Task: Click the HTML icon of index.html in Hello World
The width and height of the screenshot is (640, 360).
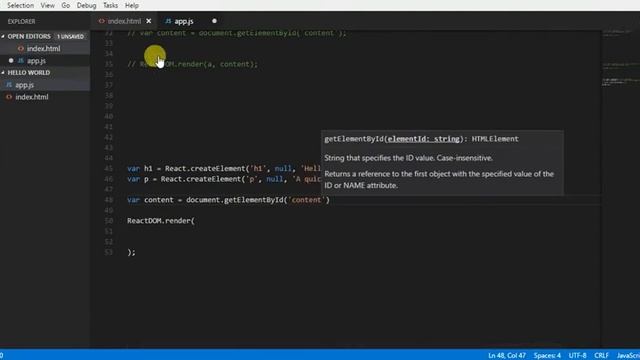Action: click(9, 97)
